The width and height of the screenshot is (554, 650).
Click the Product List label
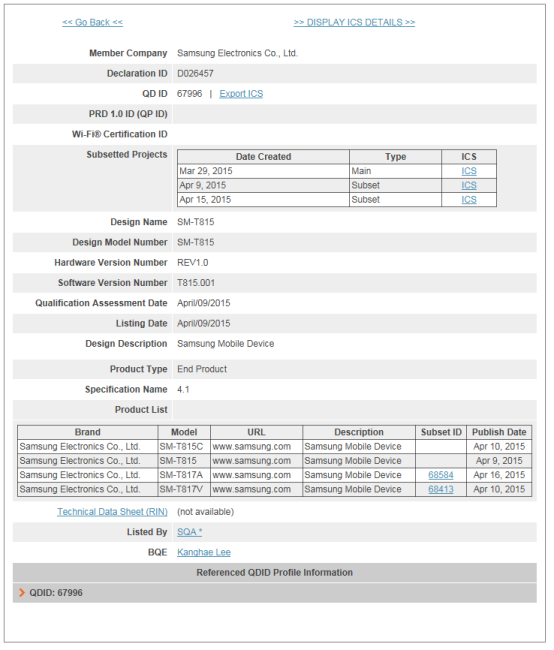tap(141, 410)
